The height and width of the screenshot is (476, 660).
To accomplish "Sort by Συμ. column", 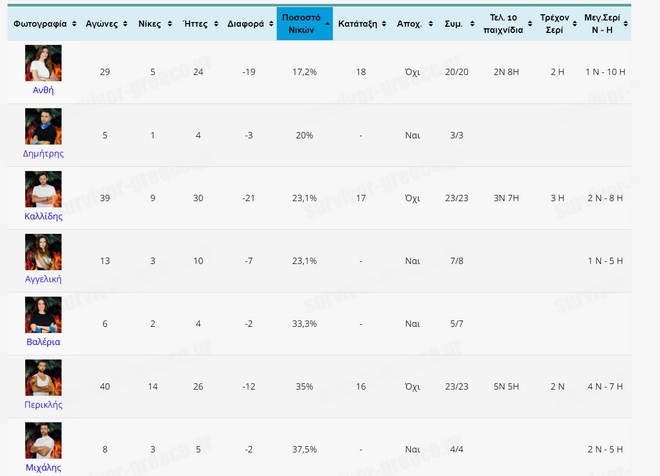I will point(457,22).
